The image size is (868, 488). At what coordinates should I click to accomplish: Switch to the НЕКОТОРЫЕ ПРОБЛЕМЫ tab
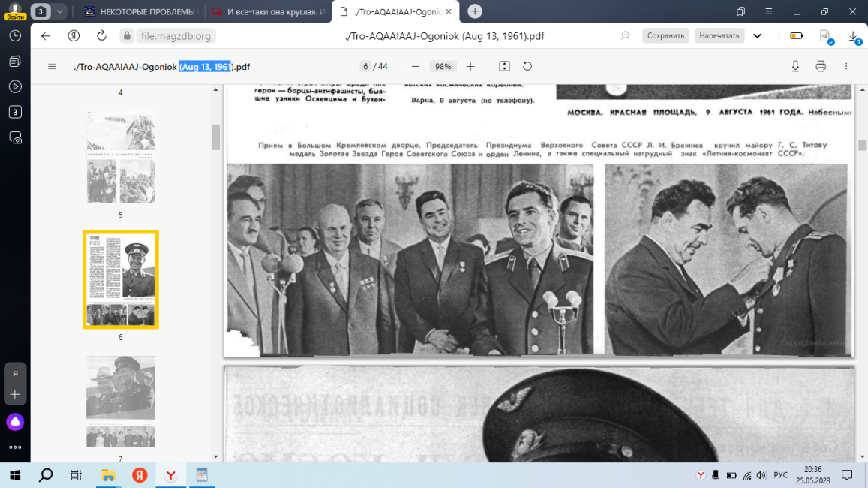pyautogui.click(x=140, y=11)
